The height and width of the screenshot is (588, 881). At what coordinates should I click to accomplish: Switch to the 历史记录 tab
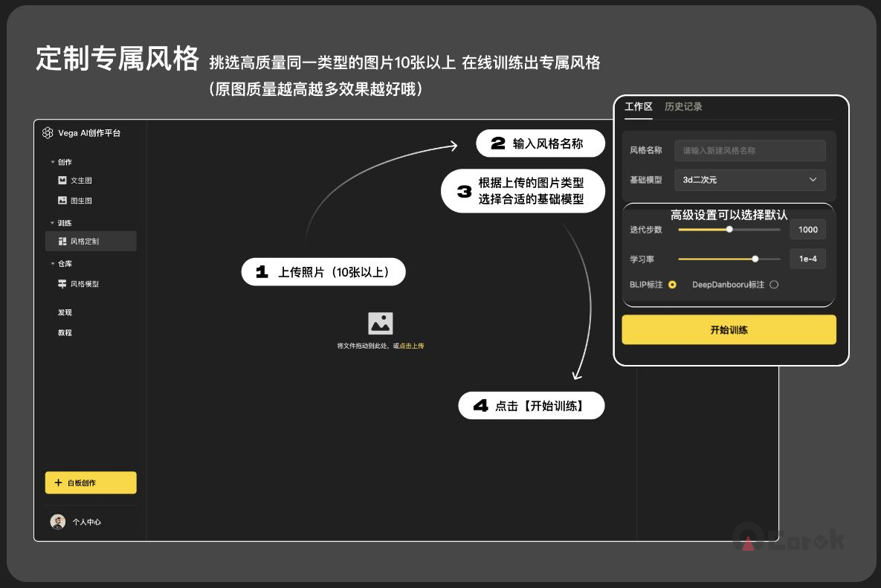pos(683,107)
